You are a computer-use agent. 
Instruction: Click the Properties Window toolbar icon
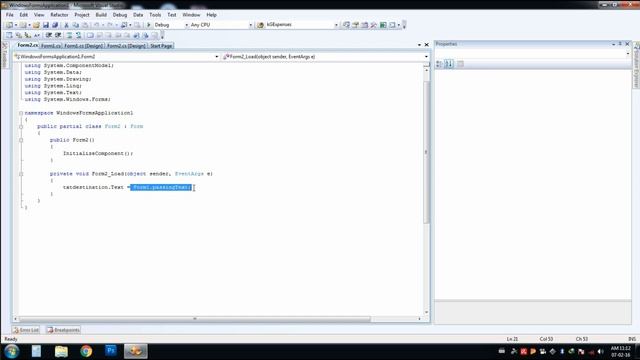(356, 25)
